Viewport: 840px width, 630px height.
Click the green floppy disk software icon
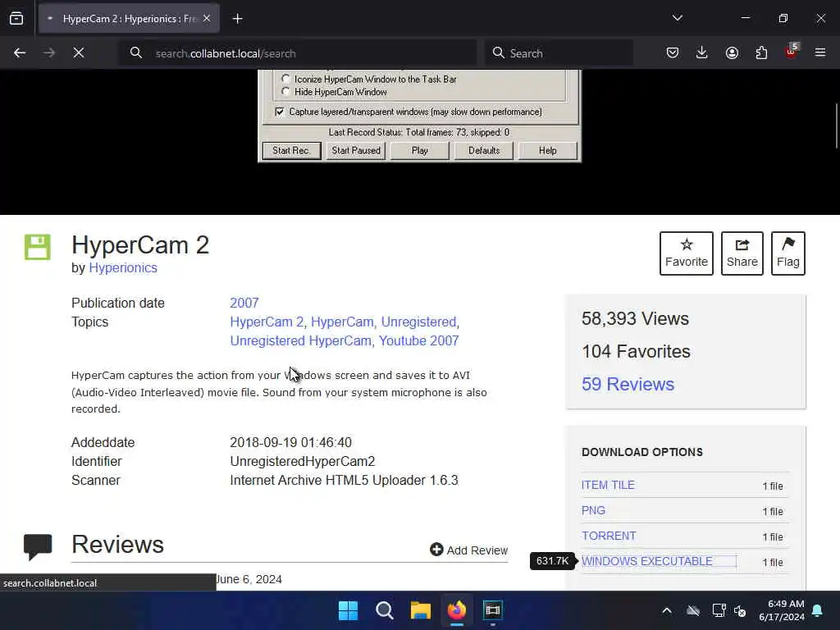(x=38, y=247)
